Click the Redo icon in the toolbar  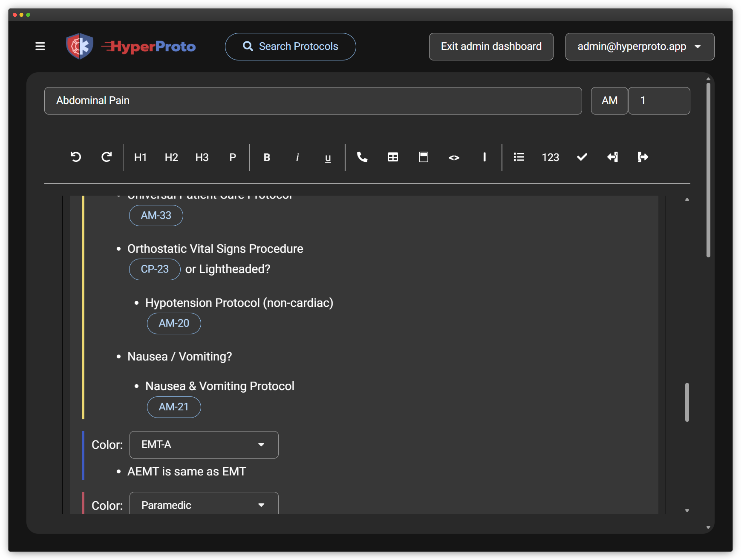tap(107, 157)
